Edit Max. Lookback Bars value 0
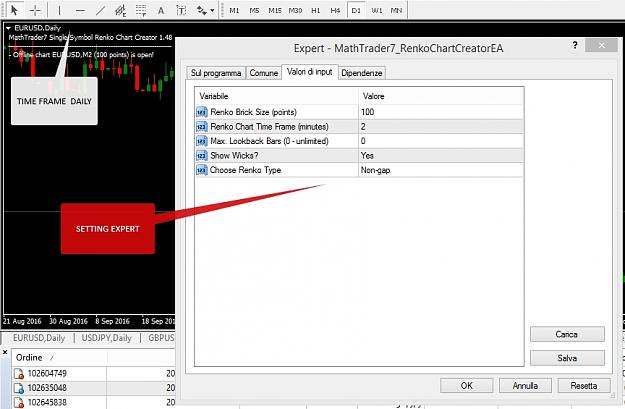The height and width of the screenshot is (409, 625). 441,141
